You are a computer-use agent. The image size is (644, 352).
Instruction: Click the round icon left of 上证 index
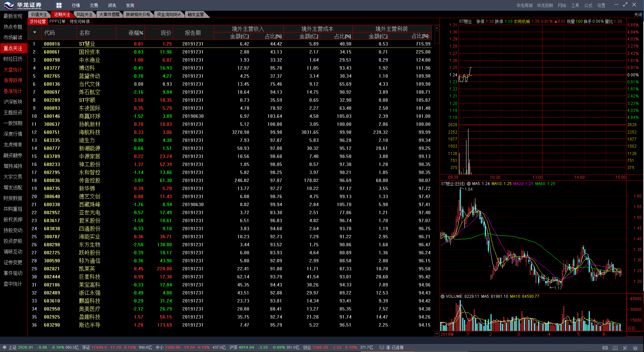4,348
